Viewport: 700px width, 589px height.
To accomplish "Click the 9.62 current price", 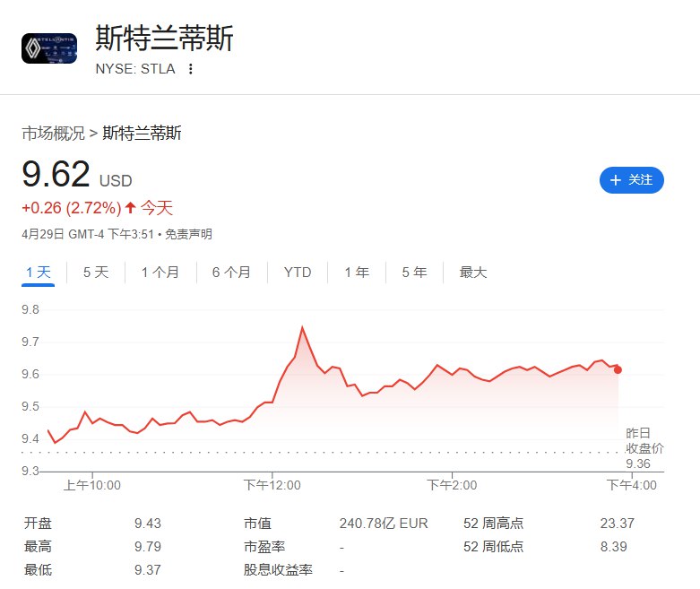I will pos(56,174).
